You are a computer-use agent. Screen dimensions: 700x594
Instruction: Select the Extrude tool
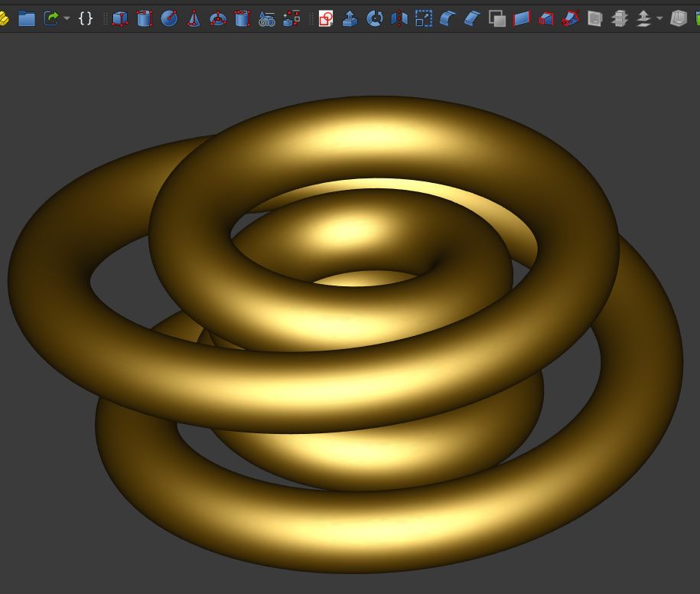(350, 19)
